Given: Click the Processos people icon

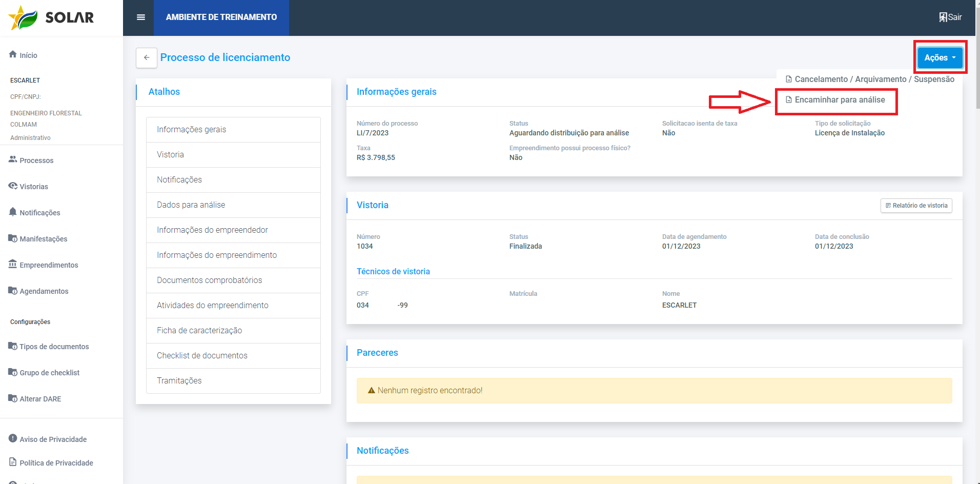Looking at the screenshot, I should tap(13, 159).
